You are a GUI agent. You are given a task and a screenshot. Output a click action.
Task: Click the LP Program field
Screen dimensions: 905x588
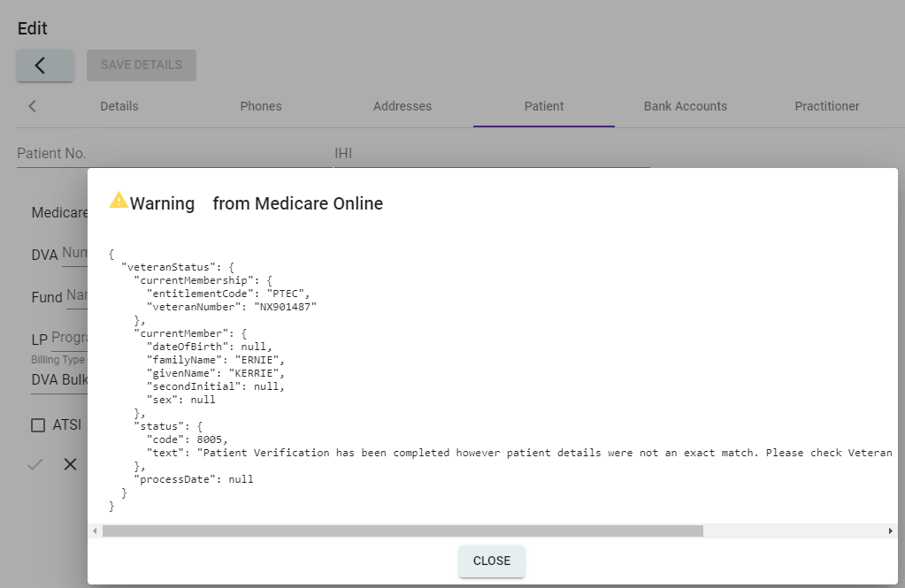click(x=69, y=339)
